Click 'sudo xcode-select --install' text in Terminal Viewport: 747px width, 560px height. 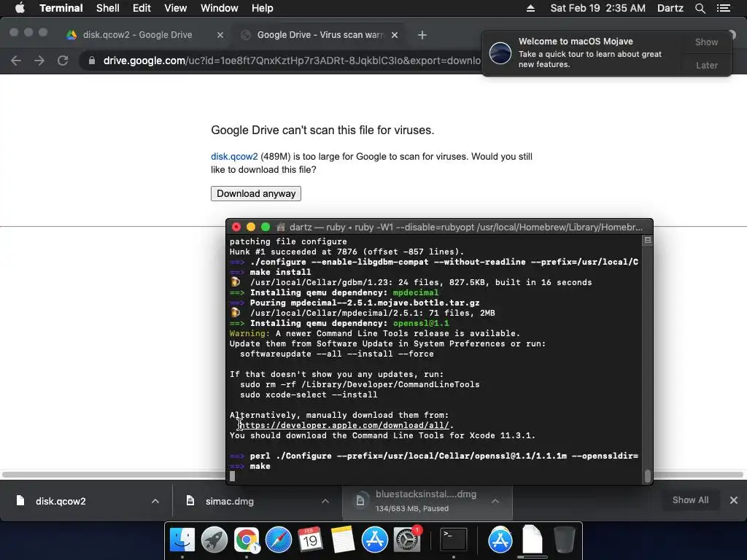[x=309, y=394]
